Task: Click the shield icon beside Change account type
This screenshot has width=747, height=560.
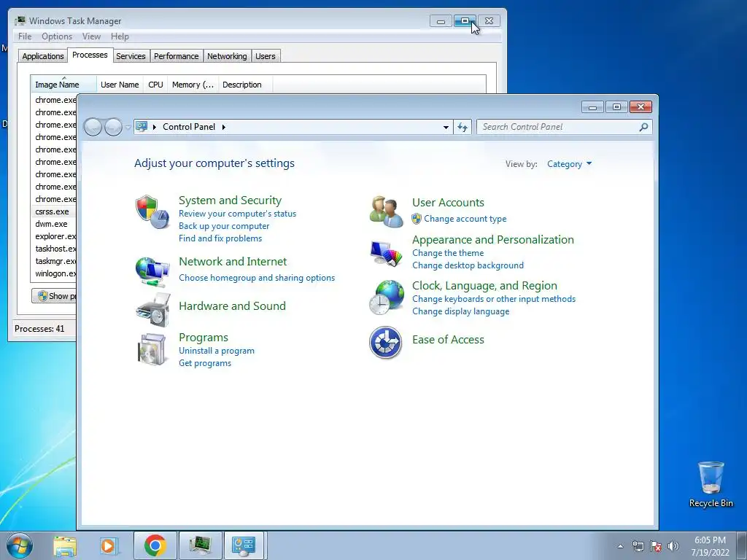Action: click(417, 219)
